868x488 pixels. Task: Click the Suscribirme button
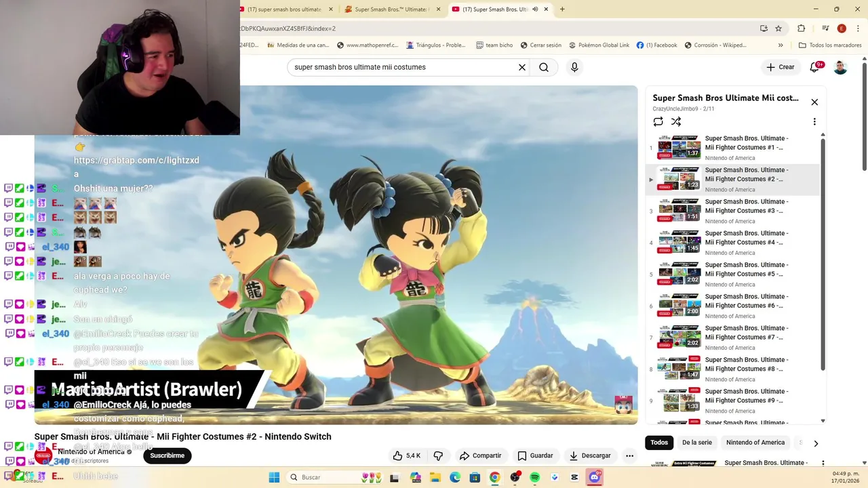tap(167, 455)
